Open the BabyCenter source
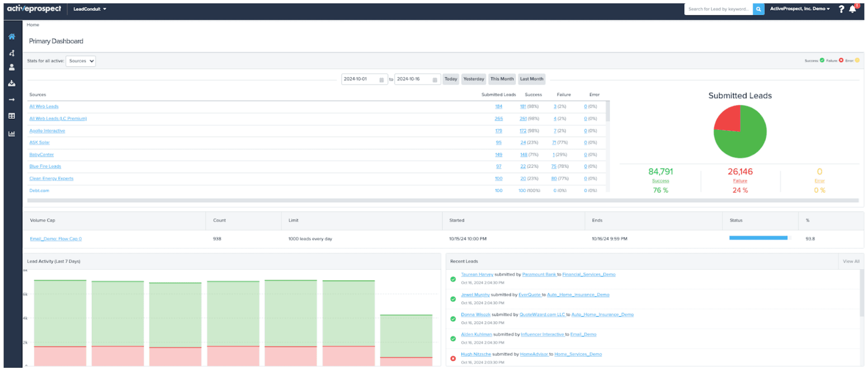The image size is (868, 376). [42, 155]
